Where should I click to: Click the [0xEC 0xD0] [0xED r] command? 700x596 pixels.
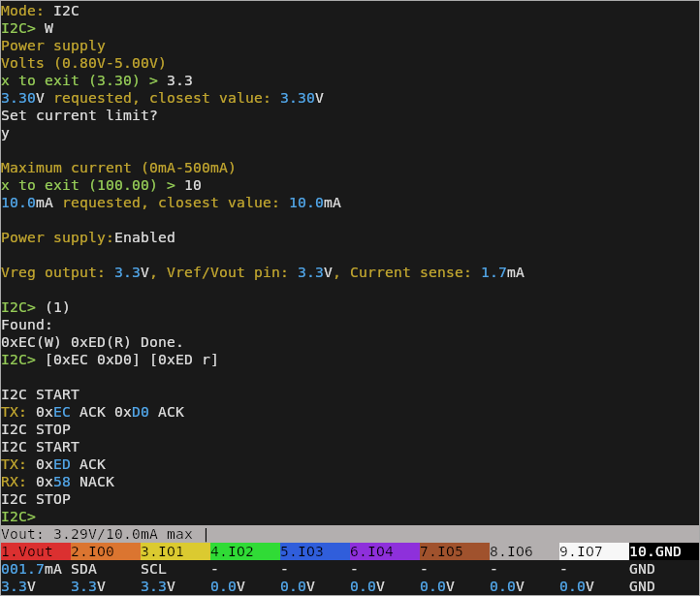coord(132,360)
